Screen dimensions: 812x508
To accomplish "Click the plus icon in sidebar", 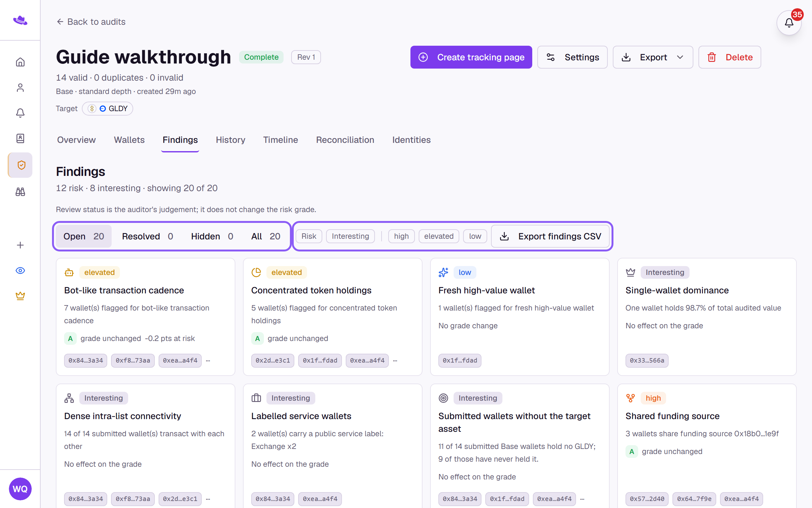I will click(x=20, y=245).
